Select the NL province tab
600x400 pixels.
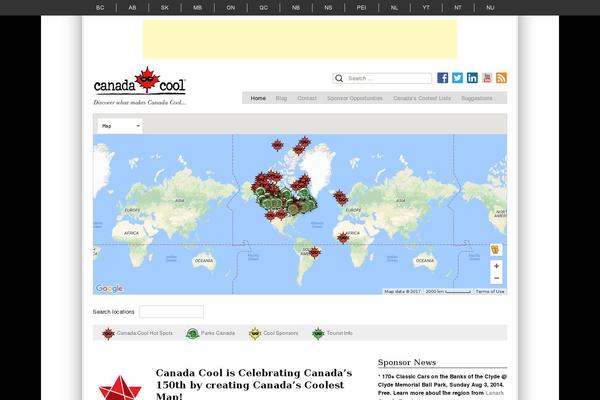tap(394, 8)
